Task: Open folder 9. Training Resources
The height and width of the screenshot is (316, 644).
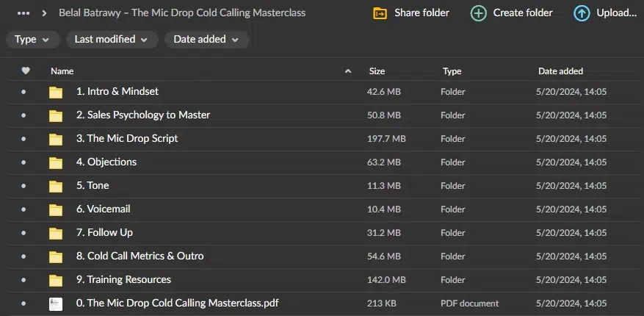Action: [123, 279]
